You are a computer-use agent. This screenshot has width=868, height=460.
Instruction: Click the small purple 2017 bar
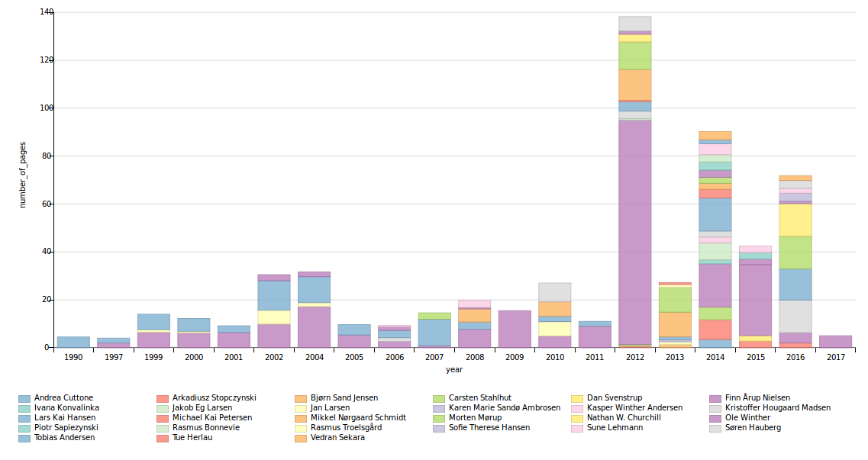[836, 342]
